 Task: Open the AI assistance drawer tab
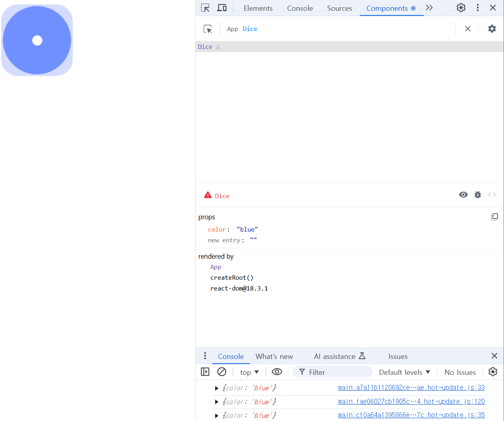[340, 357]
